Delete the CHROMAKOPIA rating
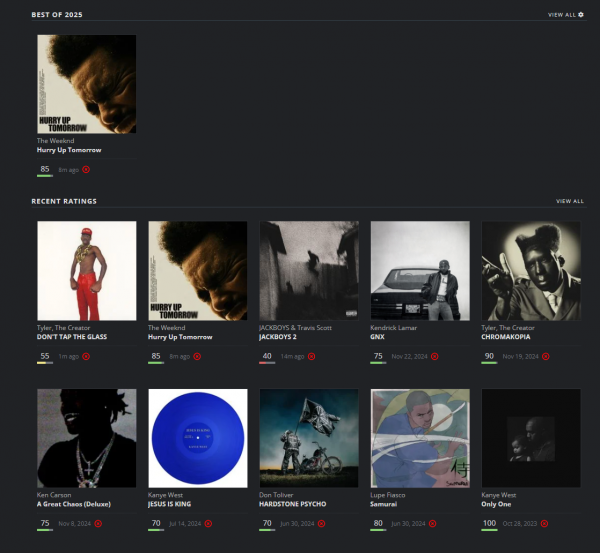 tap(546, 356)
